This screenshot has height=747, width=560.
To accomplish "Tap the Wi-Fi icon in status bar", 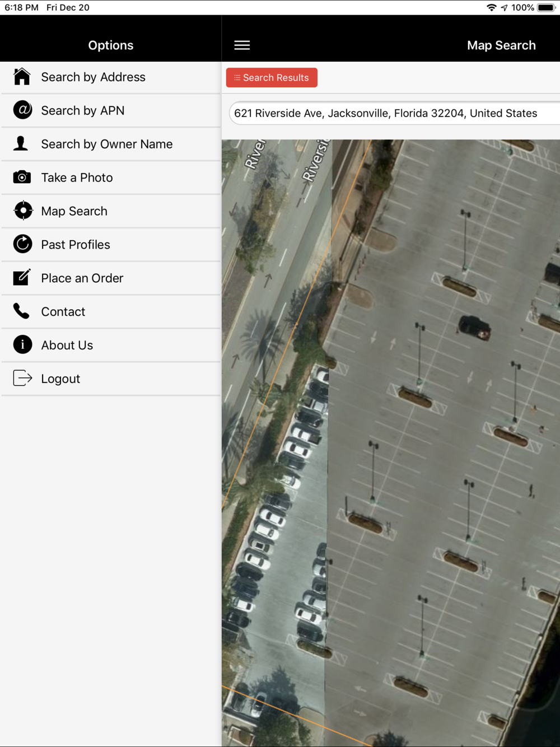I will (492, 7).
